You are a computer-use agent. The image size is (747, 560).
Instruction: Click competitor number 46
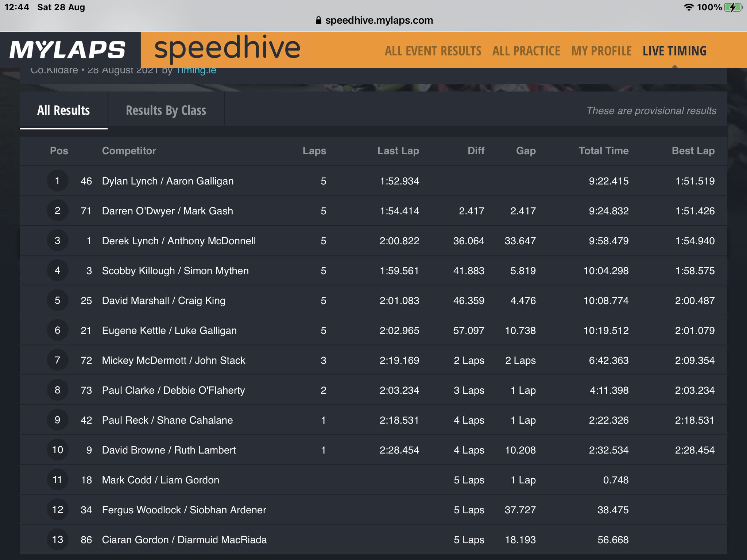86,181
